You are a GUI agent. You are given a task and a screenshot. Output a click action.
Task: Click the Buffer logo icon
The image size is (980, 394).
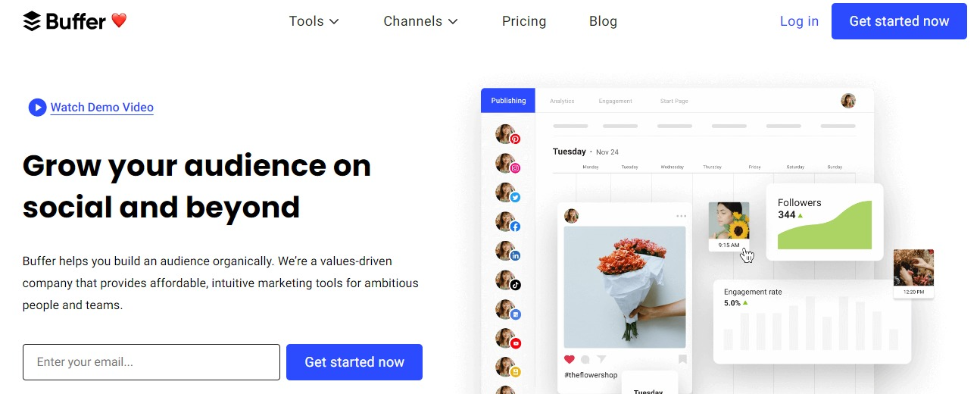32,21
